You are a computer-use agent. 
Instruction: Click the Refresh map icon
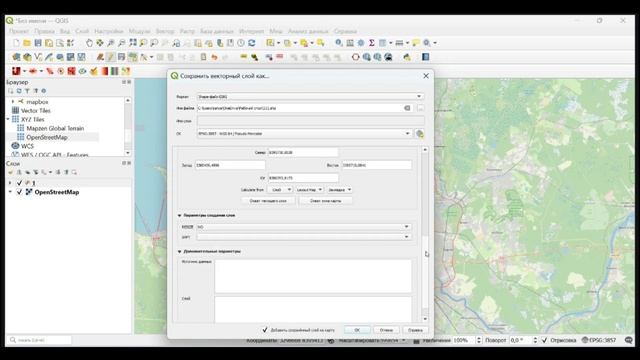click(252, 43)
